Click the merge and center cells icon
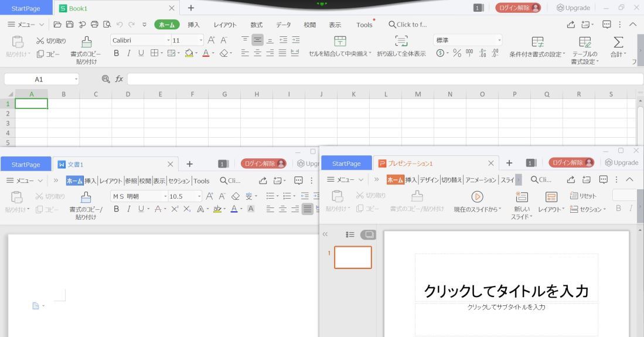 340,41
